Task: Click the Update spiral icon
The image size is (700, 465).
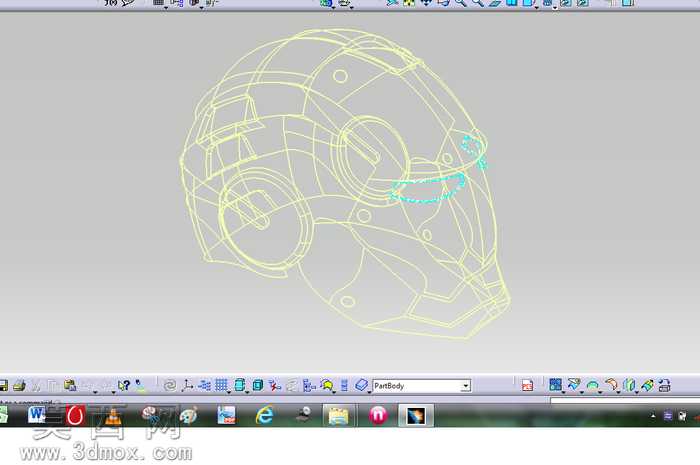Action: click(x=170, y=385)
